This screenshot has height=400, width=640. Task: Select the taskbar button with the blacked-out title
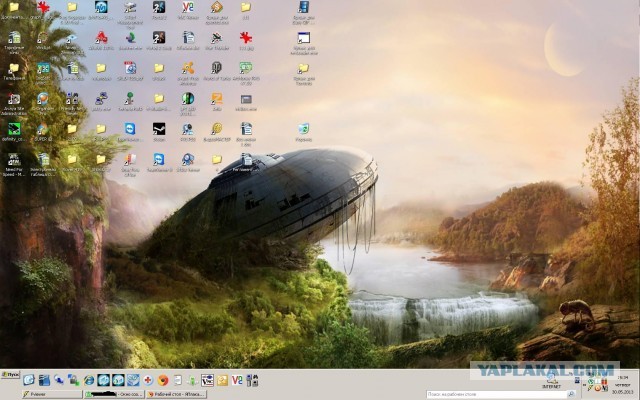tap(113, 394)
